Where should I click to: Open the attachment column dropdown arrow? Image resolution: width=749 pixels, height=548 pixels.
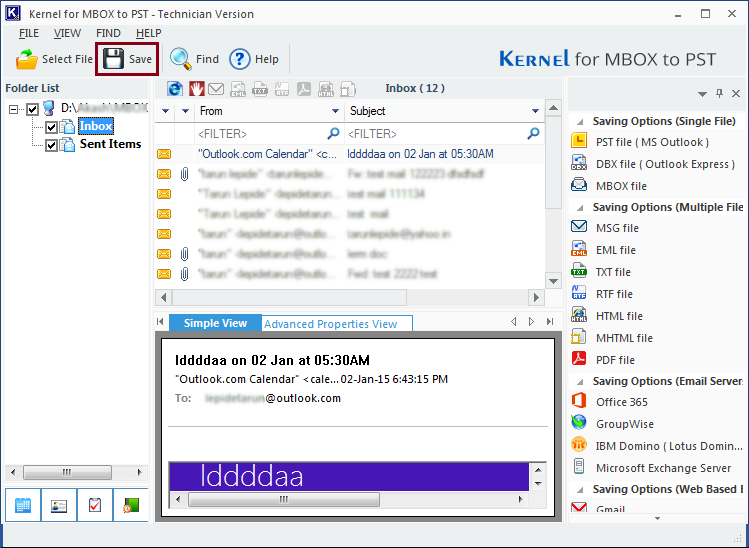(185, 111)
